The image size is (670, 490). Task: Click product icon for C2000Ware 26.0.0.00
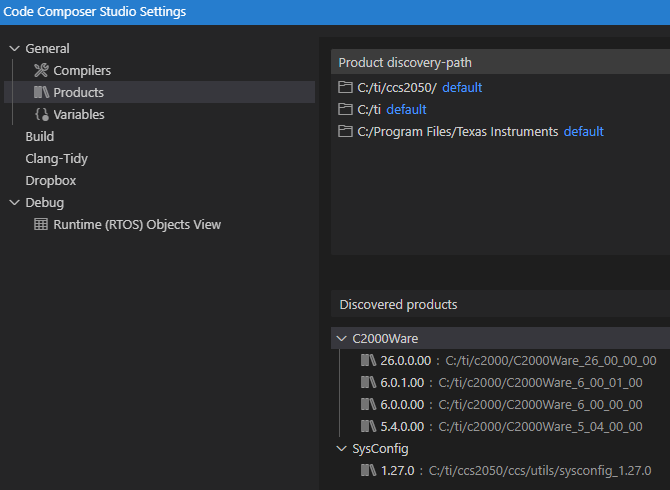[x=368, y=360]
